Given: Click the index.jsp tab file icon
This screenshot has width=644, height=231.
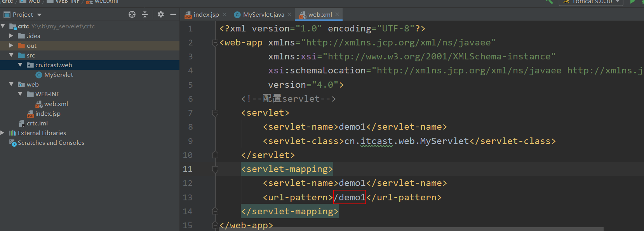Looking at the screenshot, I should pos(188,15).
